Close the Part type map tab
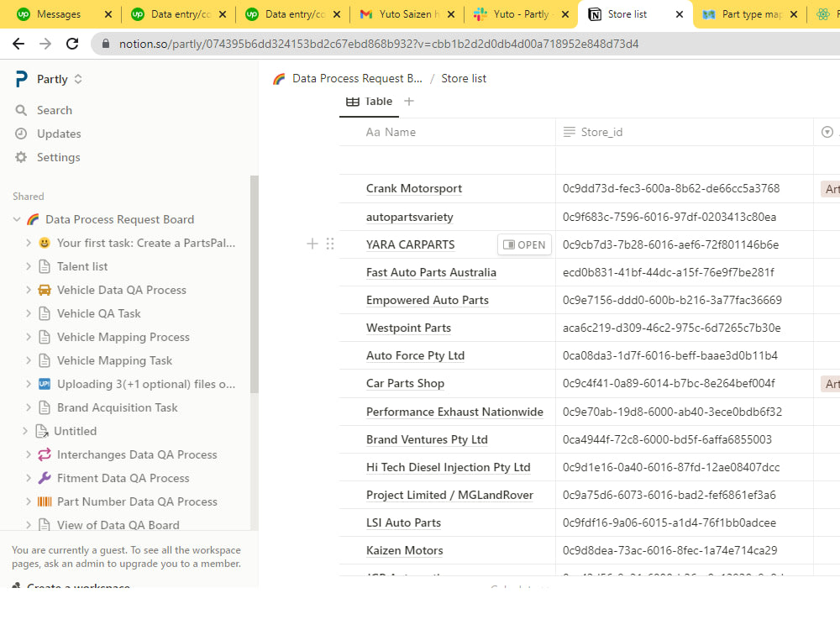The width and height of the screenshot is (840, 630). [x=794, y=14]
